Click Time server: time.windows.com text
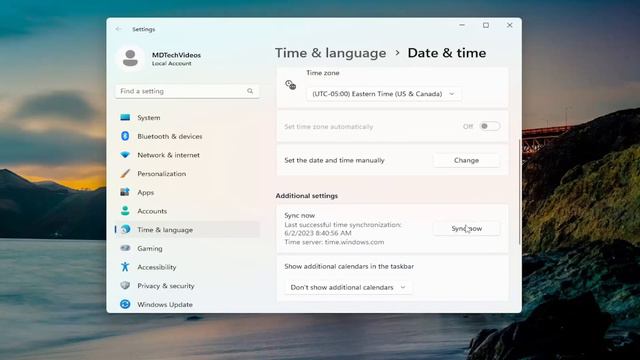The height and width of the screenshot is (360, 640). 334,242
